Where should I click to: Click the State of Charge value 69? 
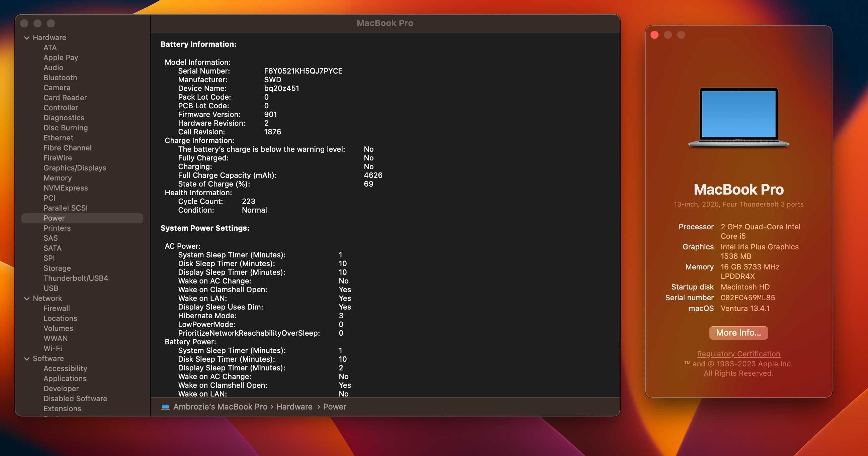368,184
